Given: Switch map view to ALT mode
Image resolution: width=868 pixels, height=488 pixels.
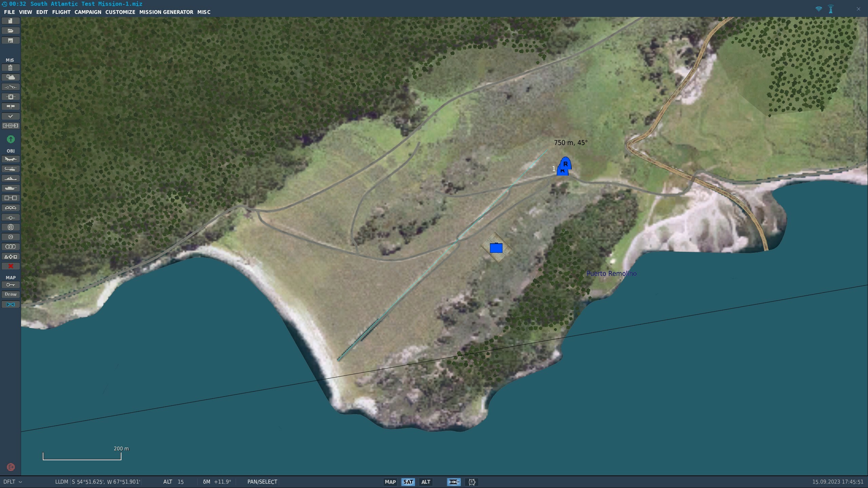Looking at the screenshot, I should click(x=426, y=482).
